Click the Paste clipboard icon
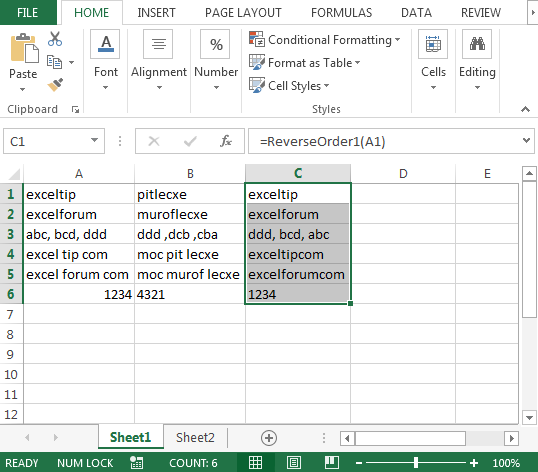538x472 pixels. coord(24,48)
